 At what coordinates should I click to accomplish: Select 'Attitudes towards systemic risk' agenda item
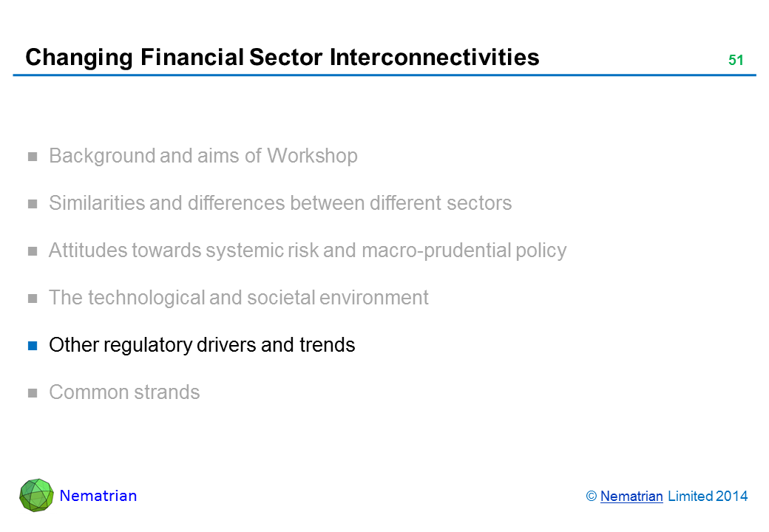click(307, 250)
